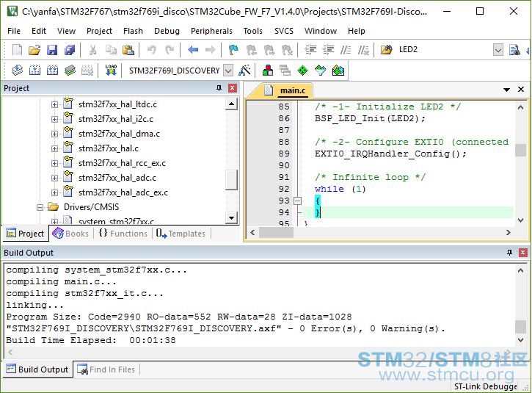Uncomment the selected lines
Image resolution: width=532 pixels, height=393 pixels.
(363, 50)
